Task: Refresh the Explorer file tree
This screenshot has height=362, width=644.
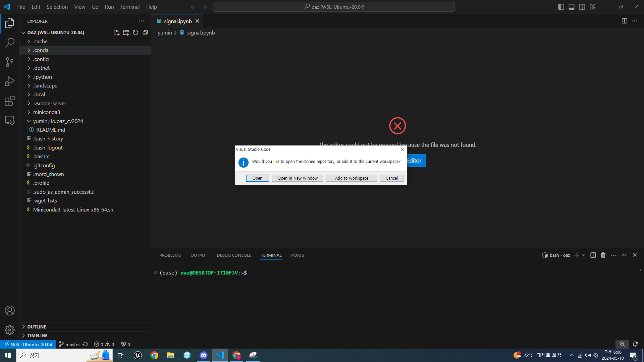Action: click(136, 33)
